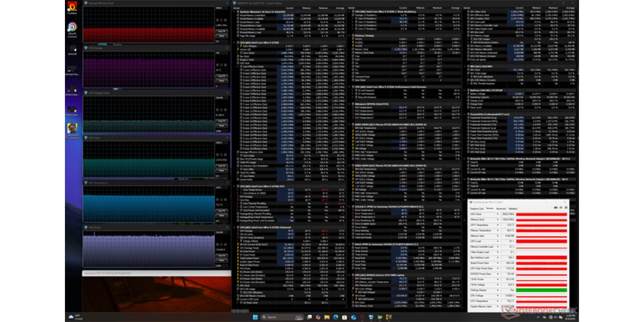The height and width of the screenshot is (322, 644).
Task: Reset the CPU Package Power graph
Action: tap(221, 126)
